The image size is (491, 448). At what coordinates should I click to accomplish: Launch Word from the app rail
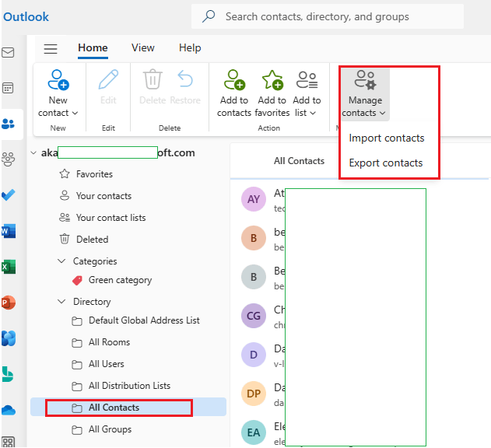point(9,231)
